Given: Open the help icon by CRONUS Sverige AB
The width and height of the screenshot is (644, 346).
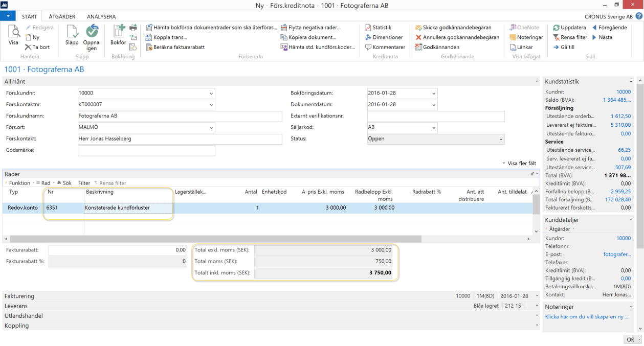Looking at the screenshot, I should point(639,16).
